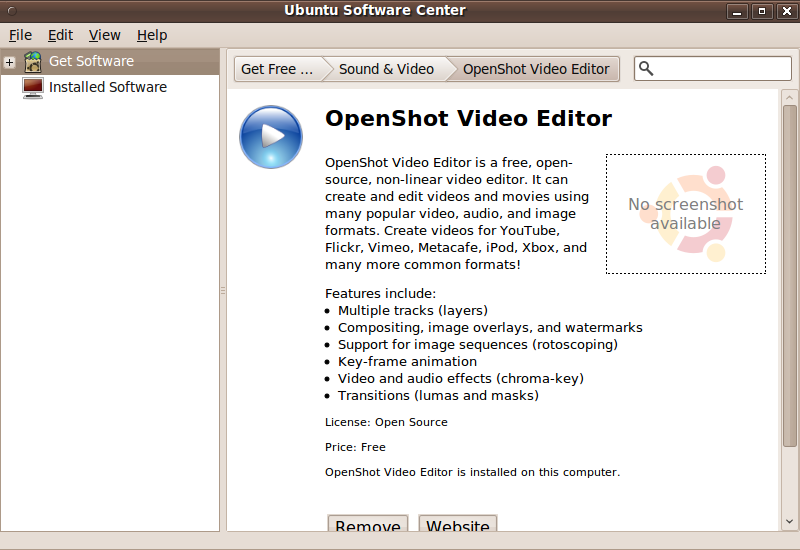800x550 pixels.
Task: Click the scrollbar down arrow
Action: pyautogui.click(x=789, y=521)
